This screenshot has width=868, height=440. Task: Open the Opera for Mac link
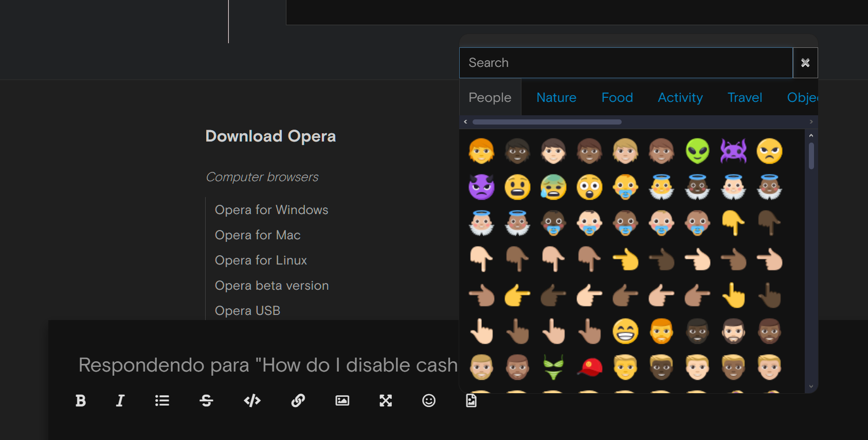coord(258,235)
